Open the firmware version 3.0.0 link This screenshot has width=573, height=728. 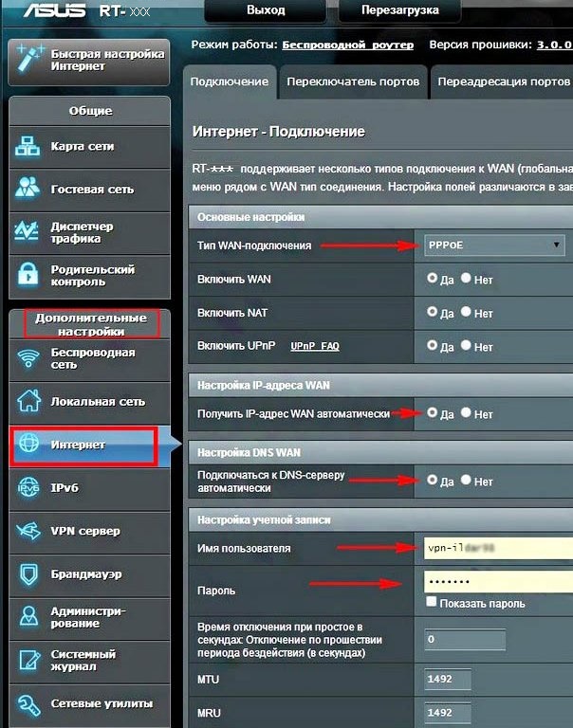coord(554,45)
